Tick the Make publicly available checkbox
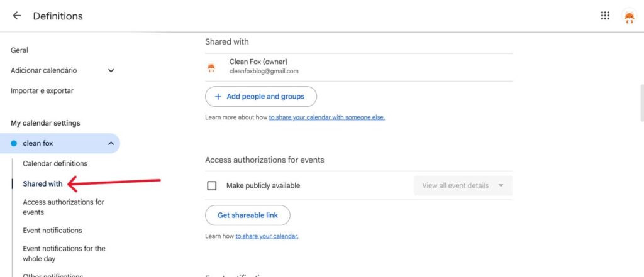Viewport: 644px width, 277px height. coord(211,185)
